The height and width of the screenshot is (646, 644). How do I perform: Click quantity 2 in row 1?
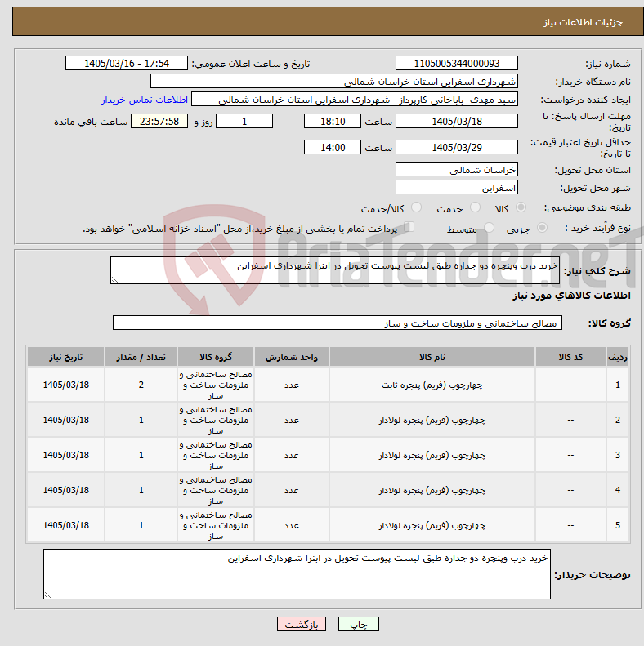coord(141,385)
